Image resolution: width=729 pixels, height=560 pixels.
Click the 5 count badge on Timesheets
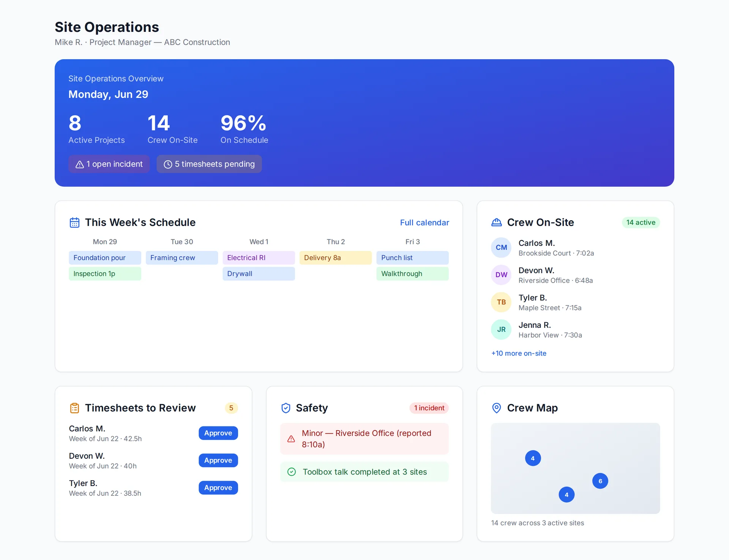[231, 408]
